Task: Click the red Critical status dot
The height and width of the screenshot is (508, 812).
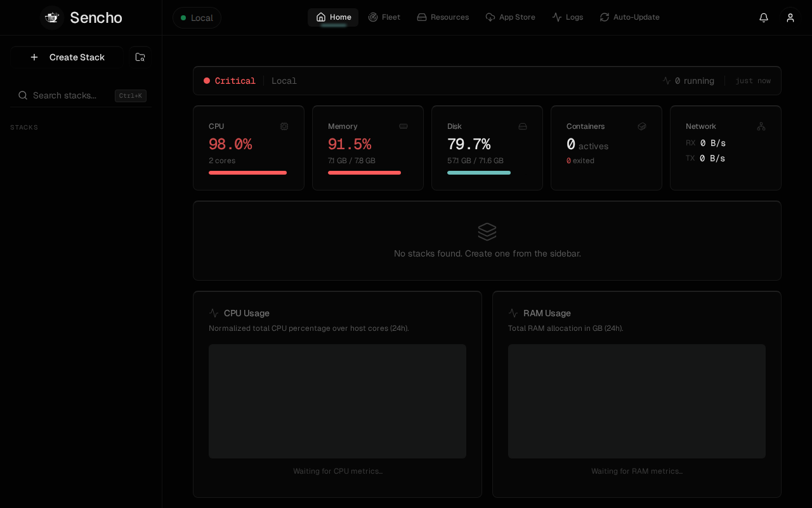Action: click(207, 81)
